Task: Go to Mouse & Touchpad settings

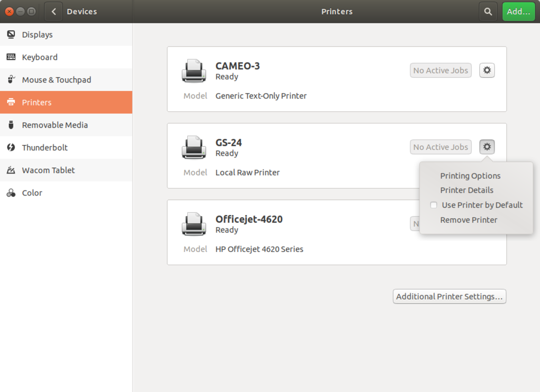Action: coord(56,79)
